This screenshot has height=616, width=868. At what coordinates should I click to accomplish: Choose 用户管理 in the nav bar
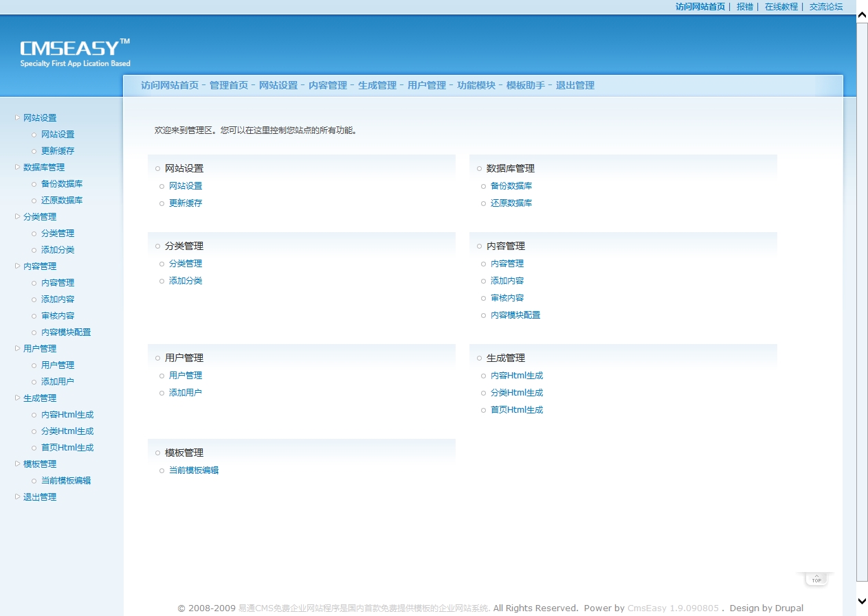(427, 85)
